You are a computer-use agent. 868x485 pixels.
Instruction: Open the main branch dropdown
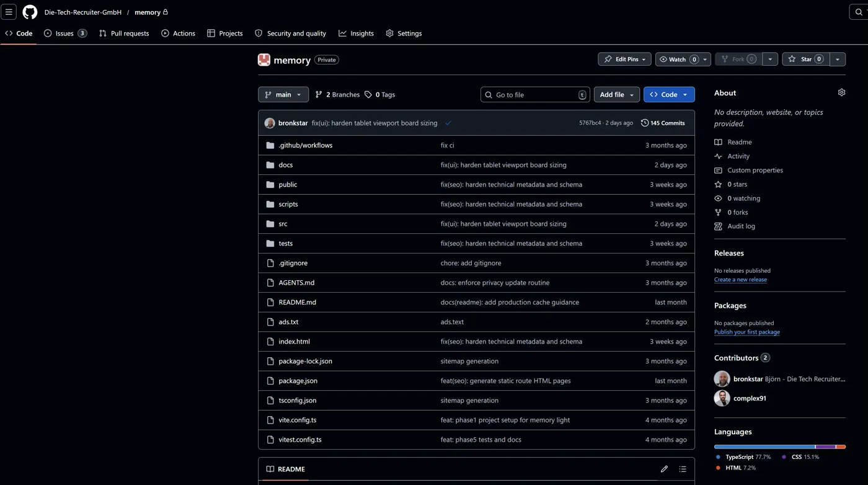(283, 94)
